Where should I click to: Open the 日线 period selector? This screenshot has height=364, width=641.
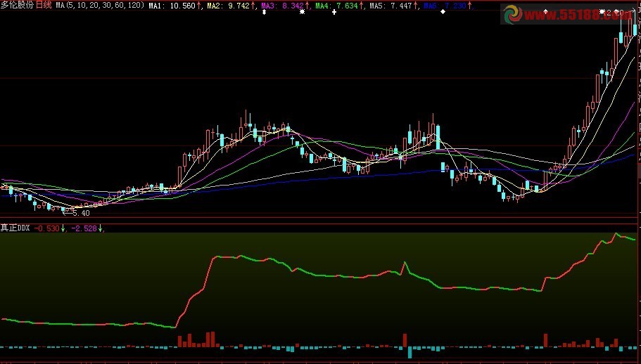tap(44, 5)
